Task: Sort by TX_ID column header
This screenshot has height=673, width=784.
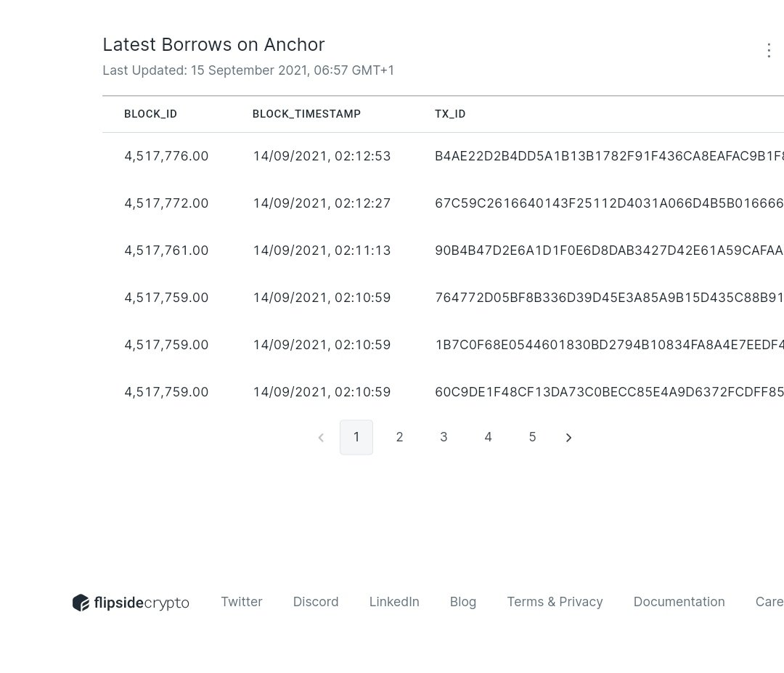Action: (x=450, y=114)
